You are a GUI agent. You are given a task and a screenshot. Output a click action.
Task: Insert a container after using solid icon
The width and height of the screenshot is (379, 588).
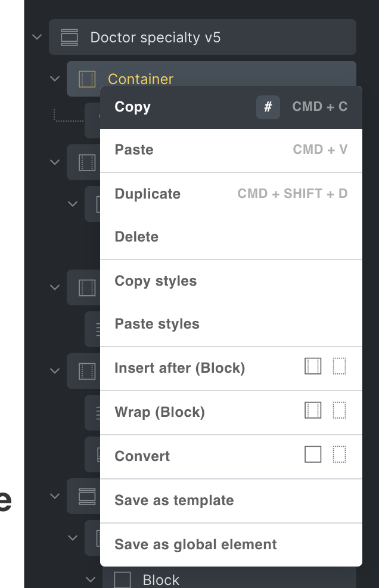coord(313,366)
